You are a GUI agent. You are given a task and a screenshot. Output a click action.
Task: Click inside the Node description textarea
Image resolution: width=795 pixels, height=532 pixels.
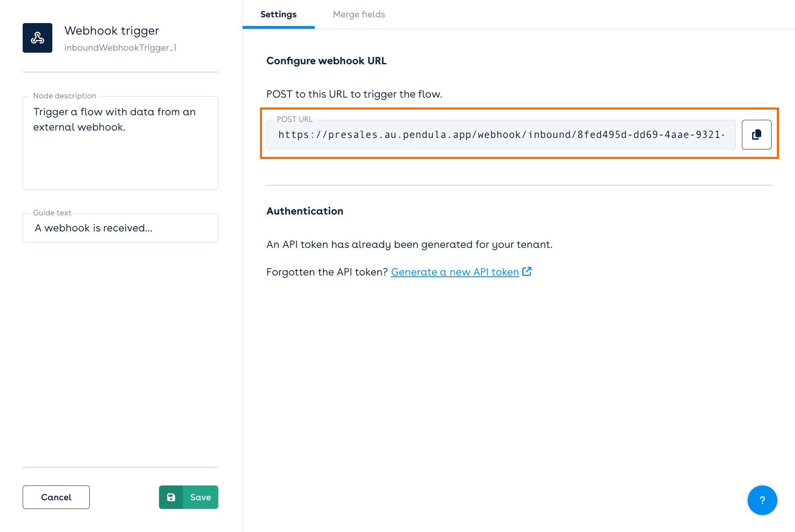(x=120, y=152)
